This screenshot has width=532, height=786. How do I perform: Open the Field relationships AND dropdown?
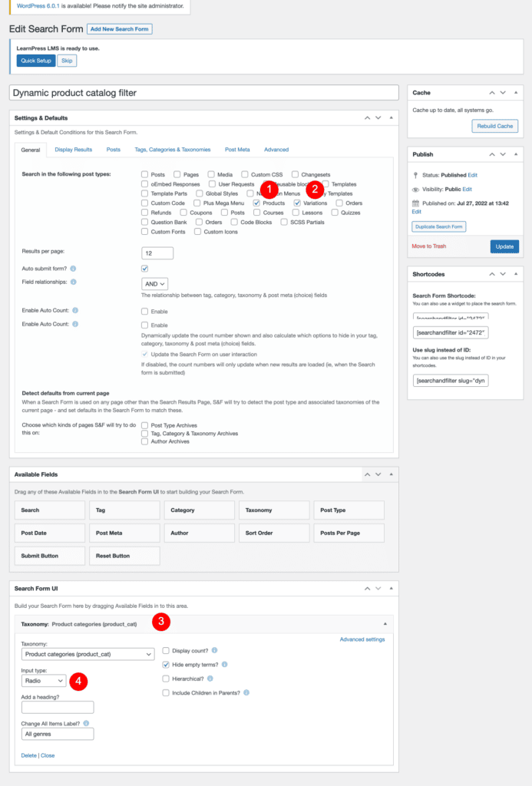pos(154,284)
